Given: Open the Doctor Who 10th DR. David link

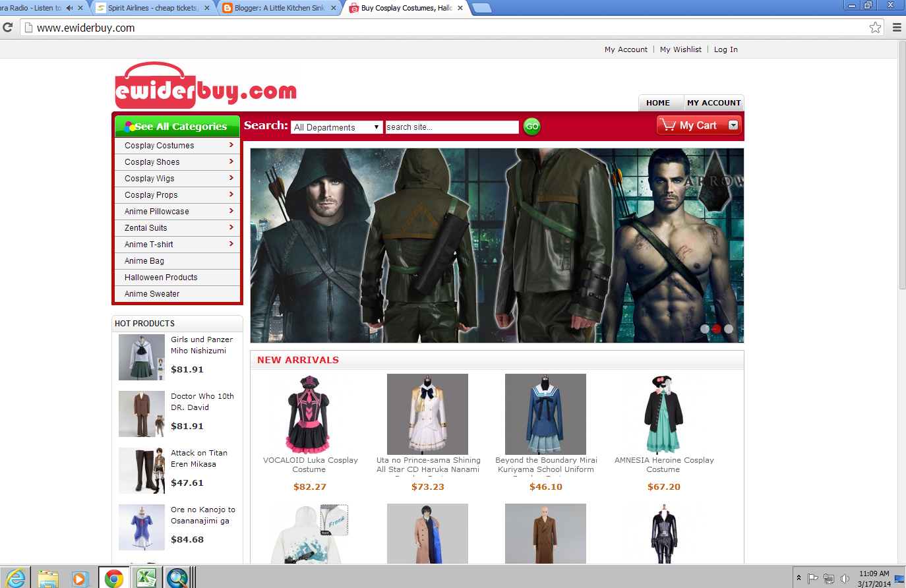Looking at the screenshot, I should pos(202,402).
